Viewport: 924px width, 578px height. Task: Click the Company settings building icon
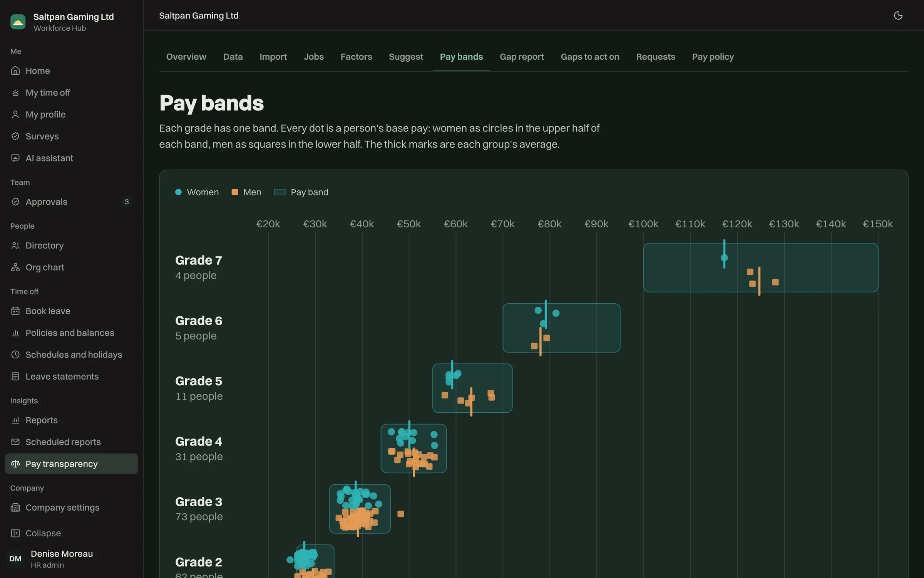tap(15, 507)
